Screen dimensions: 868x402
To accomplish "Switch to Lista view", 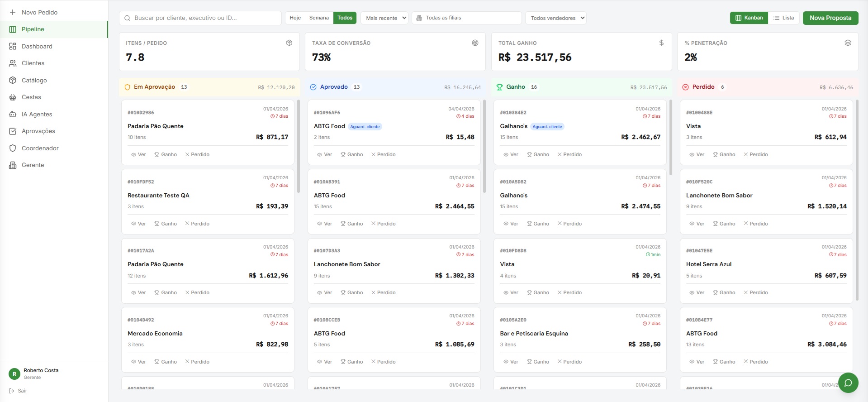I will [x=784, y=18].
